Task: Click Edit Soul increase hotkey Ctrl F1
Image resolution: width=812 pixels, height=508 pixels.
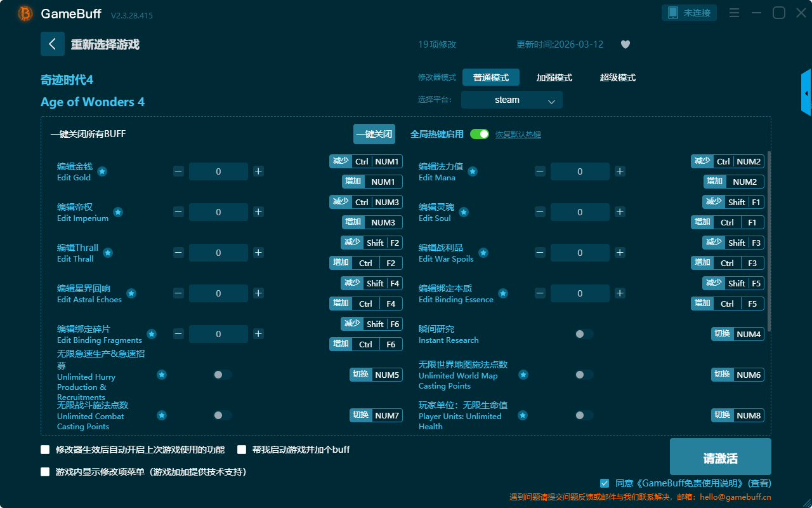Action: click(x=728, y=222)
